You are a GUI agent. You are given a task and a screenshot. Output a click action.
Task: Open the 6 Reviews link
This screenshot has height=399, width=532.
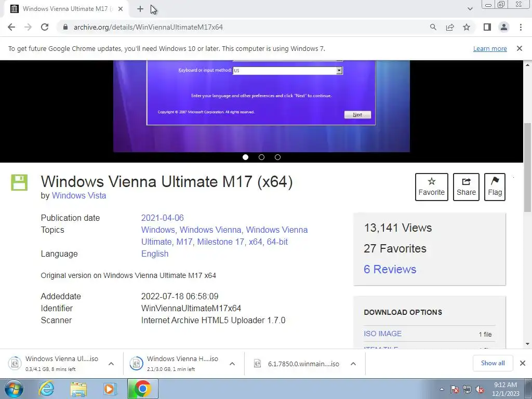point(390,270)
